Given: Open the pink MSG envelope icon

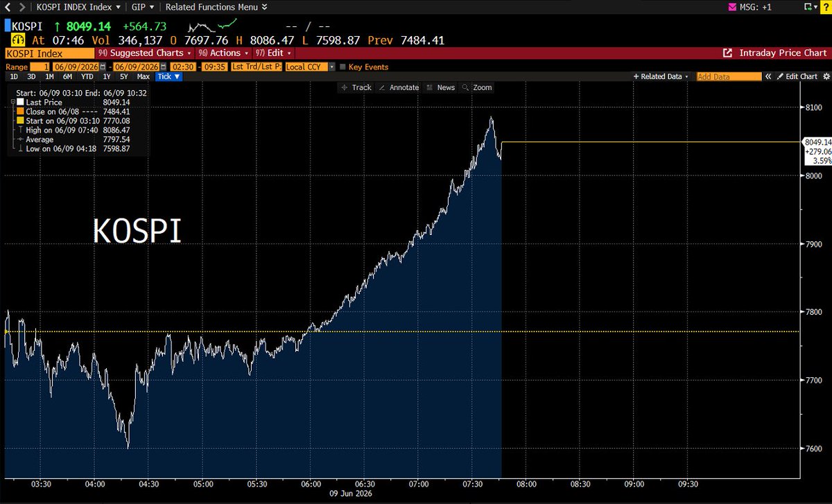Looking at the screenshot, I should click(731, 7).
